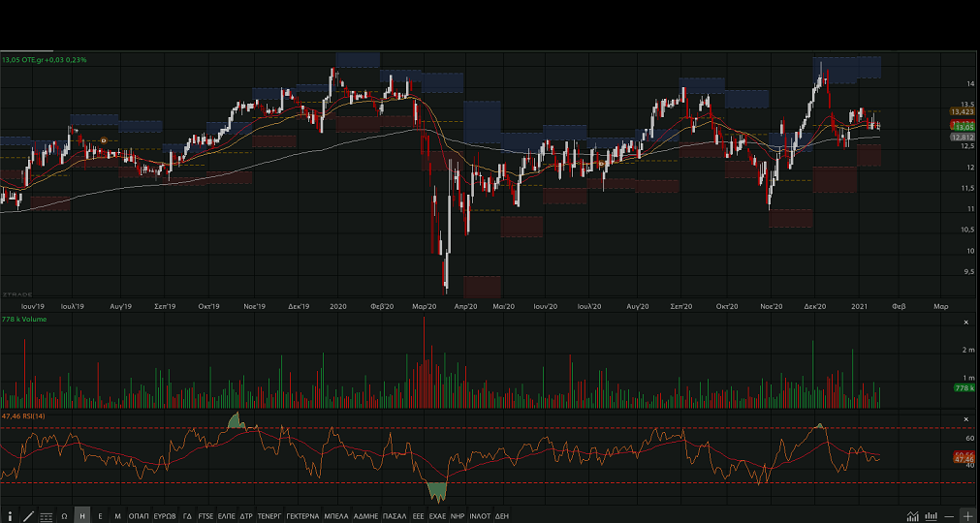Load the ΓΔ index chart
Image resolution: width=980 pixels, height=523 pixels.
[x=187, y=516]
